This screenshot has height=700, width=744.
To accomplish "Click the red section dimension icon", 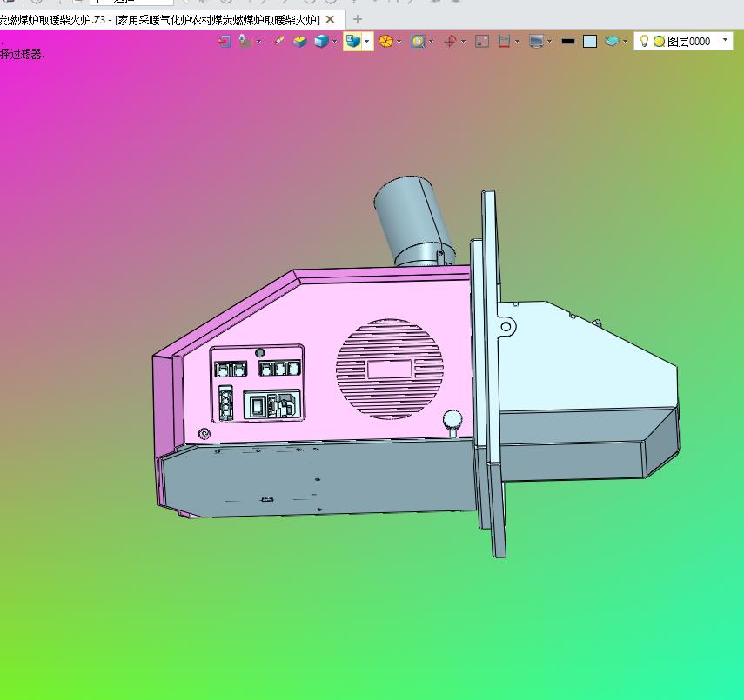I will (x=505, y=42).
